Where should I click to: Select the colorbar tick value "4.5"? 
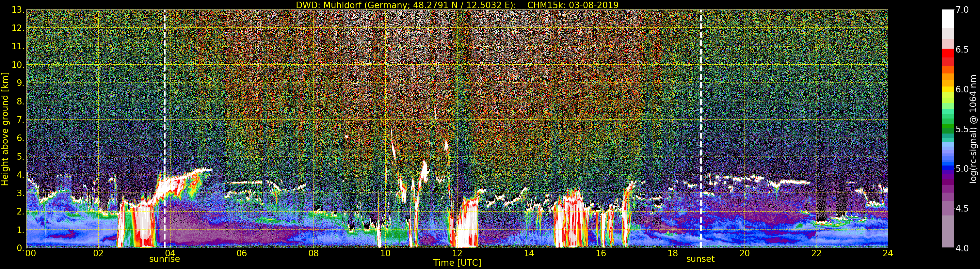[962, 209]
